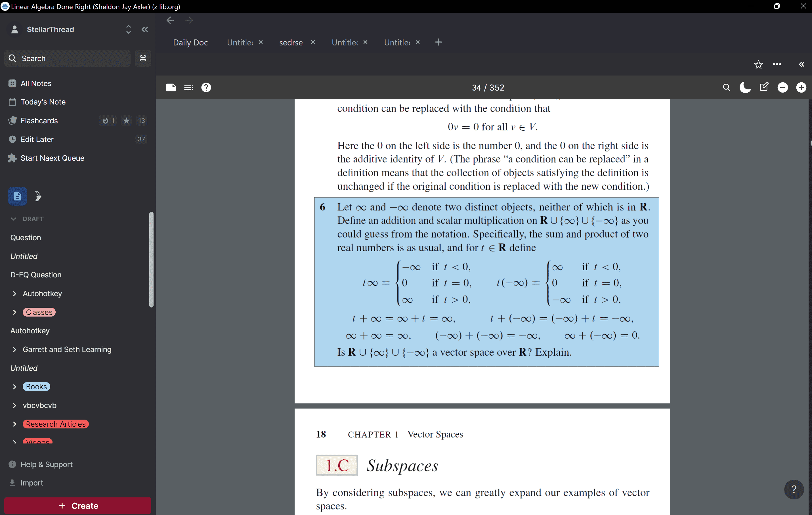Screen dimensions: 812x515
Task: Open the StellarThread account switcher arrows
Action: 128,30
